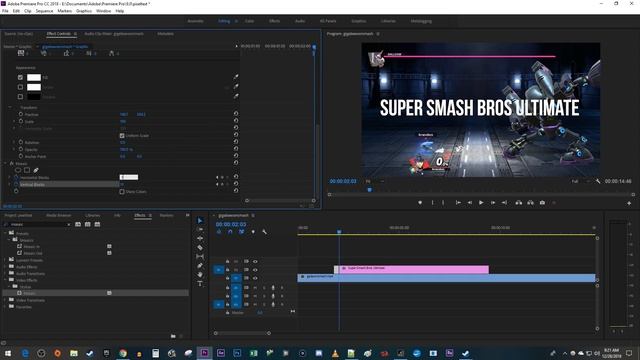
Task: Switch to the Media Browser tab
Action: [58, 215]
